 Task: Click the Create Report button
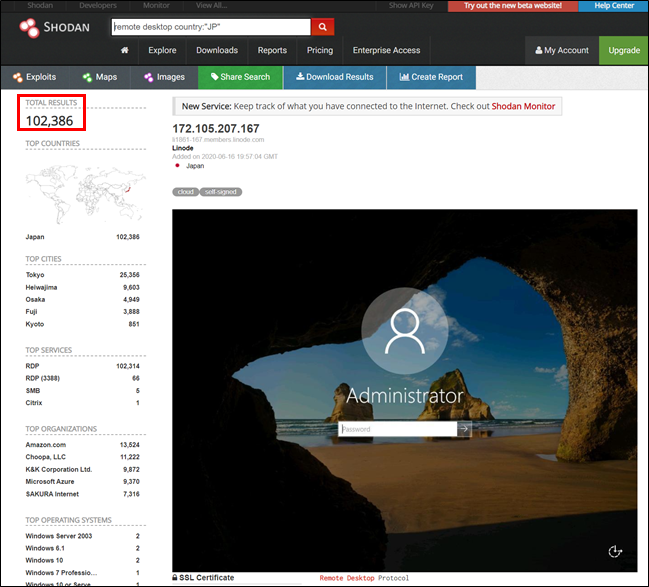coord(431,77)
